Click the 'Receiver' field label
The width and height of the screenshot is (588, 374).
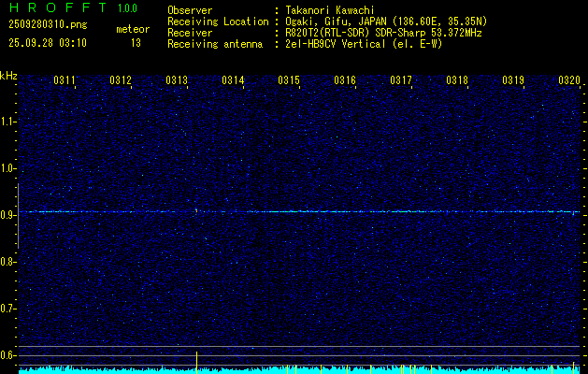click(x=190, y=33)
